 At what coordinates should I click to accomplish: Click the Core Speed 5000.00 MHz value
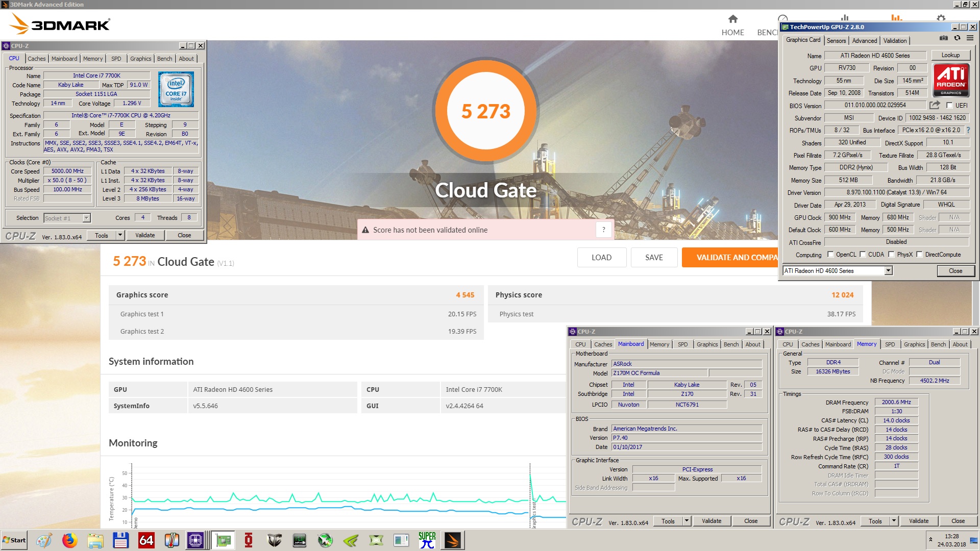(67, 171)
